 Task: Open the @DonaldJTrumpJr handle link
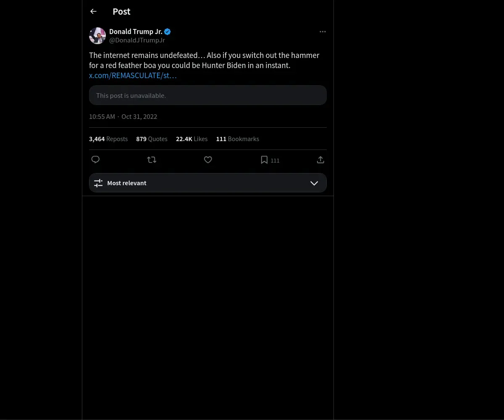[x=137, y=40]
